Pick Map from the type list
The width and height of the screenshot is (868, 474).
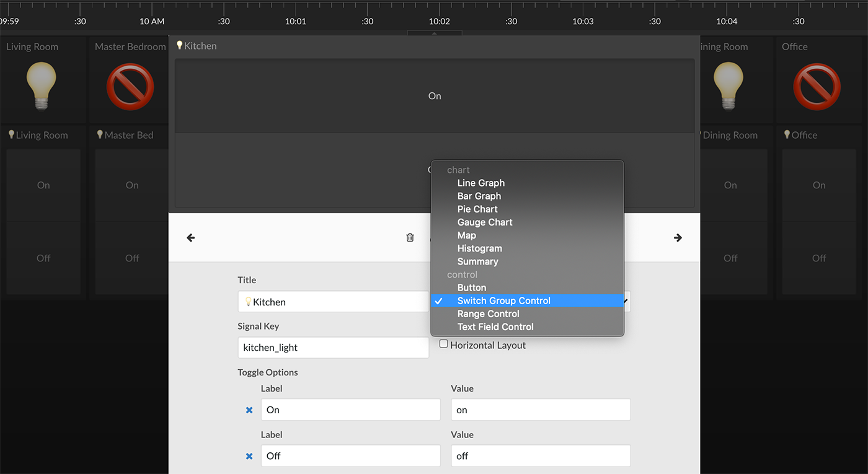(x=528, y=235)
